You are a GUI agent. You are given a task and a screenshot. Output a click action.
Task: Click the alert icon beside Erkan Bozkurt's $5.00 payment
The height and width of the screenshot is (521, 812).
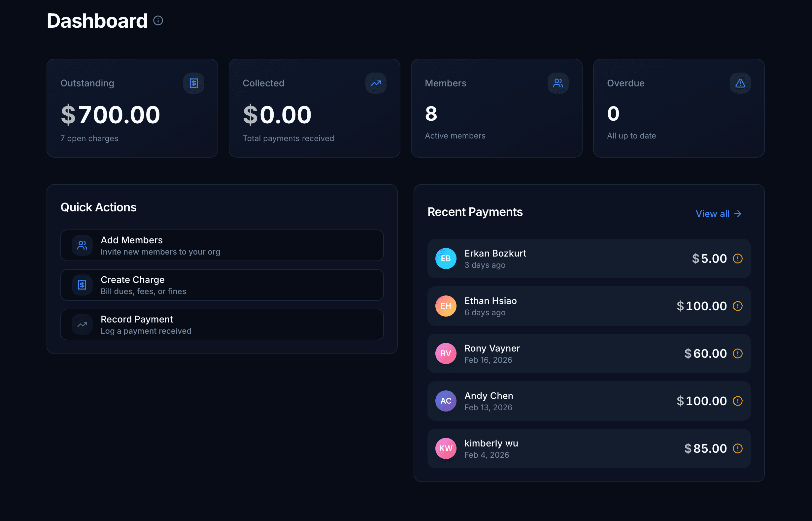[x=738, y=259]
